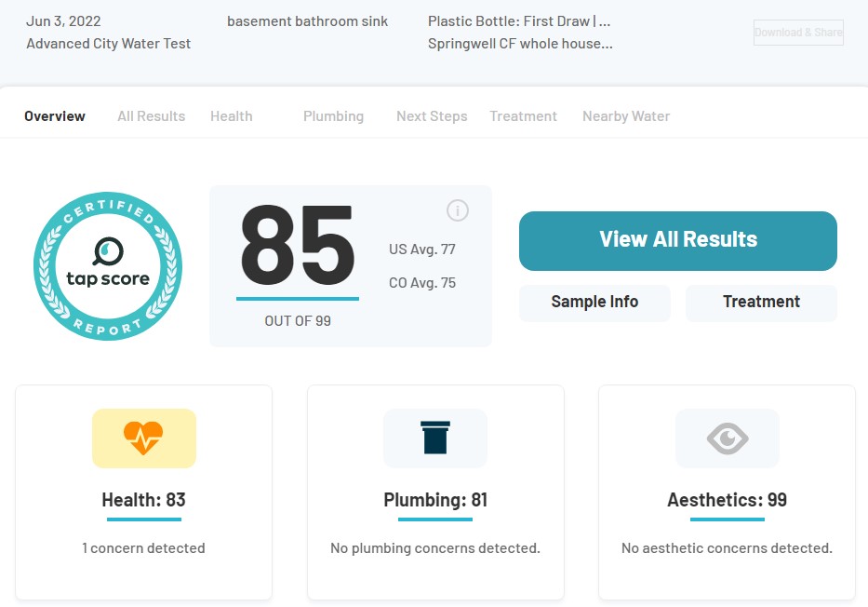Click the Plumbing pipe icon
Viewport: 868px width, 607px height.
[x=435, y=438]
